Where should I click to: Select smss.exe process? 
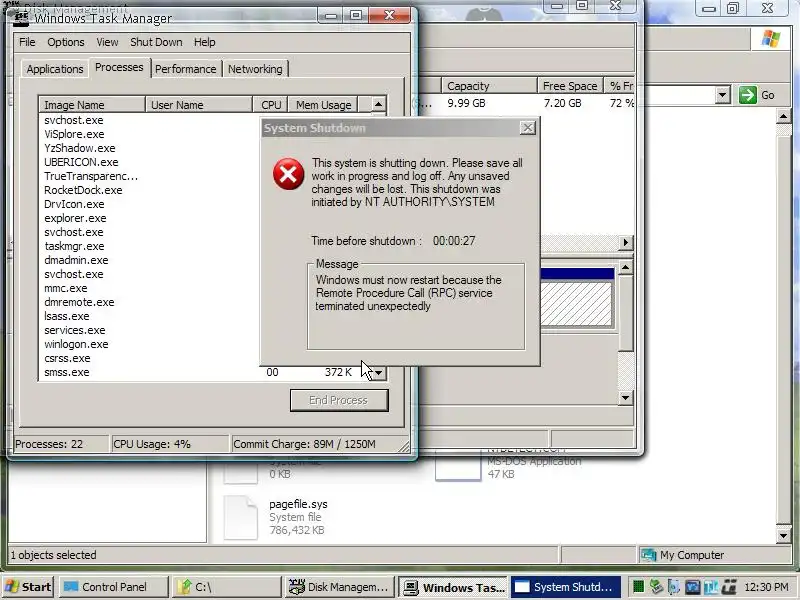[x=66, y=372]
